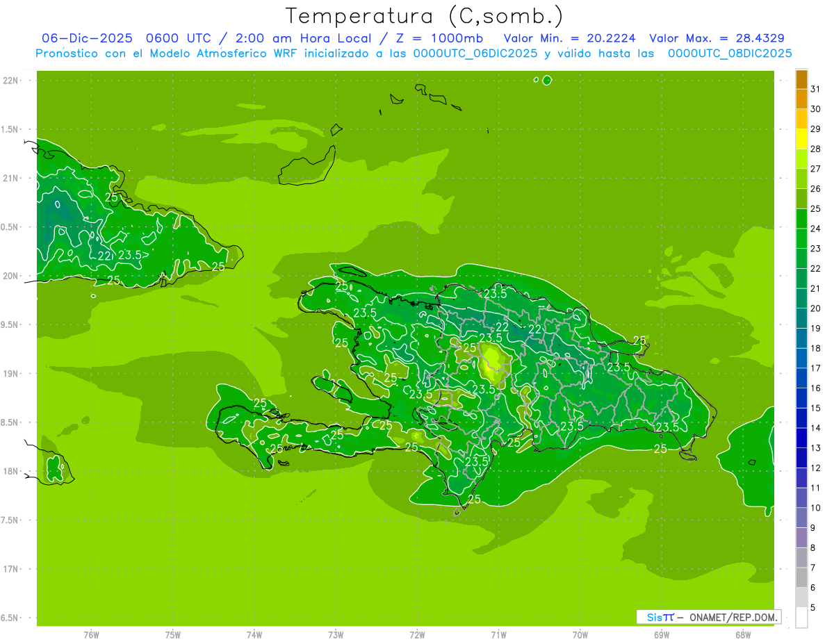Click the small circular island near 22N

(x=547, y=80)
